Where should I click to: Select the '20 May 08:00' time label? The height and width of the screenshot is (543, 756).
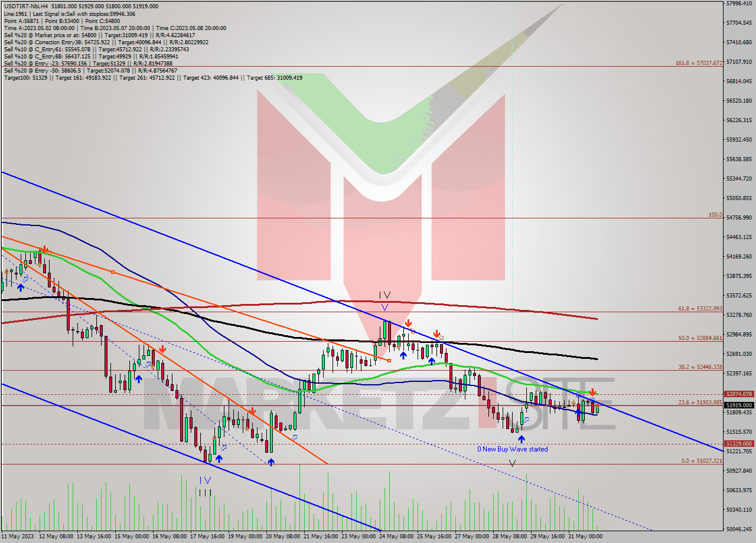(x=283, y=537)
